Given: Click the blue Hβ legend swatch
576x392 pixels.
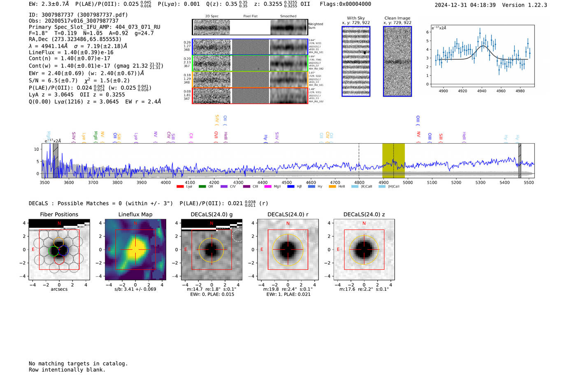Looking at the screenshot, I should (x=291, y=187).
